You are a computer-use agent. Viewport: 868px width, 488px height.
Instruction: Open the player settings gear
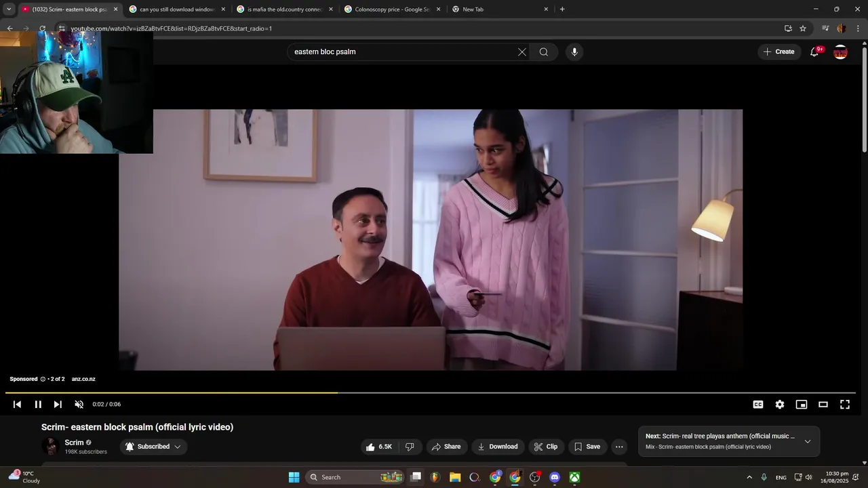(780, 405)
